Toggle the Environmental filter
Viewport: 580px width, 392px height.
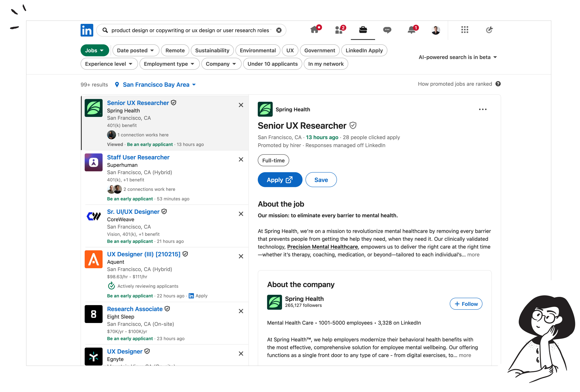click(x=258, y=51)
